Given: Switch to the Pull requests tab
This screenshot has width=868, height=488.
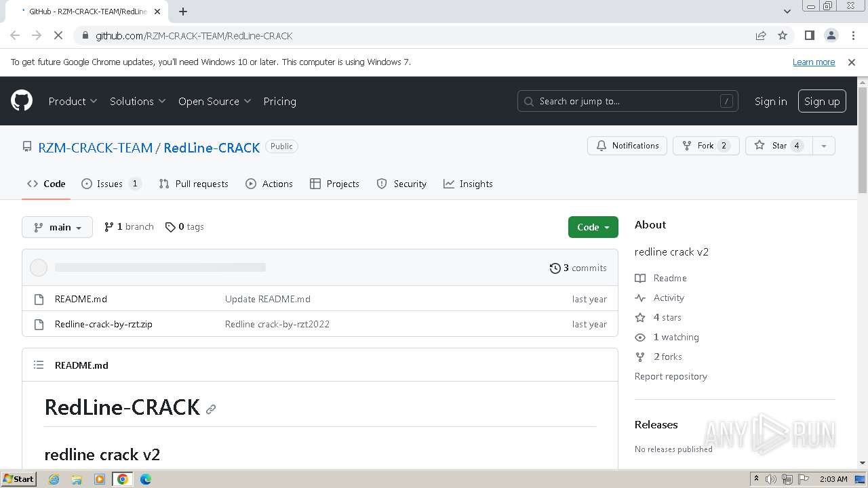Looking at the screenshot, I should 193,184.
